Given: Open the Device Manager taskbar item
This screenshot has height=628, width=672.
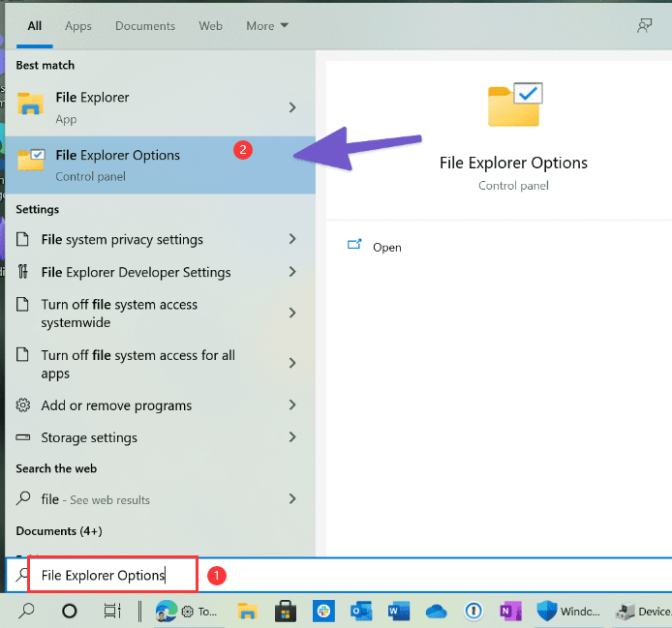Looking at the screenshot, I should click(x=644, y=612).
